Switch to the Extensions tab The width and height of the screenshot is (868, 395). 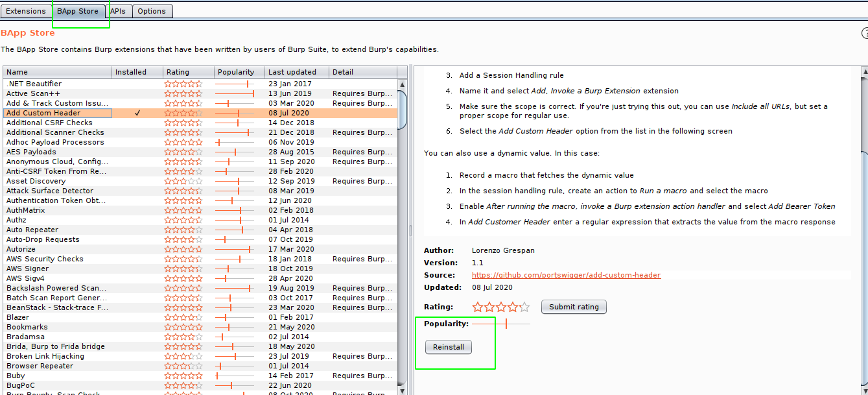coord(26,11)
